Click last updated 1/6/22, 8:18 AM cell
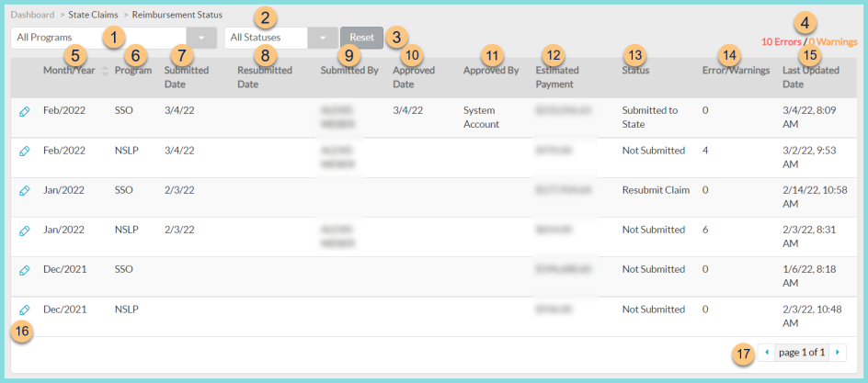 coord(809,276)
